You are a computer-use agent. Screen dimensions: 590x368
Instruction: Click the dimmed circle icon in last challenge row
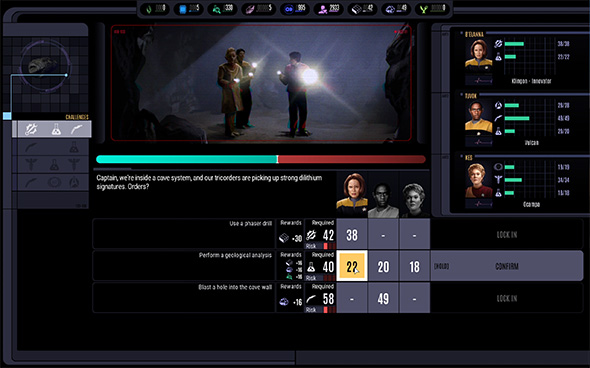click(55, 182)
